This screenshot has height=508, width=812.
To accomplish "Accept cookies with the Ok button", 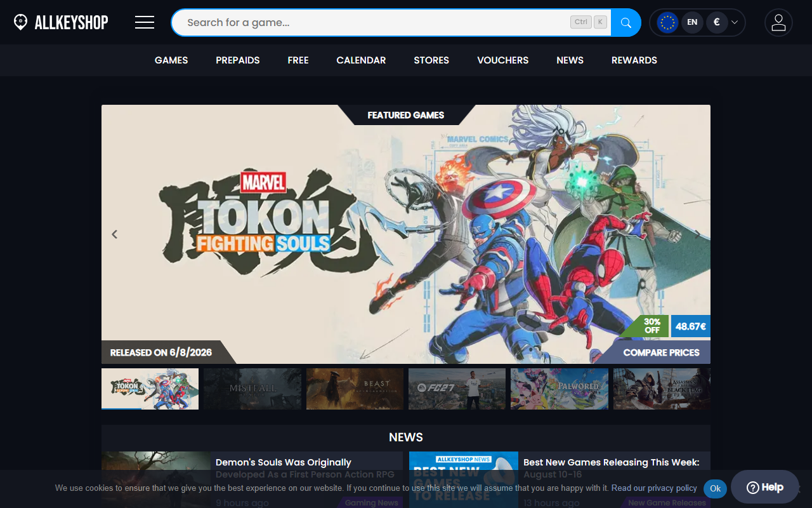I will [715, 488].
